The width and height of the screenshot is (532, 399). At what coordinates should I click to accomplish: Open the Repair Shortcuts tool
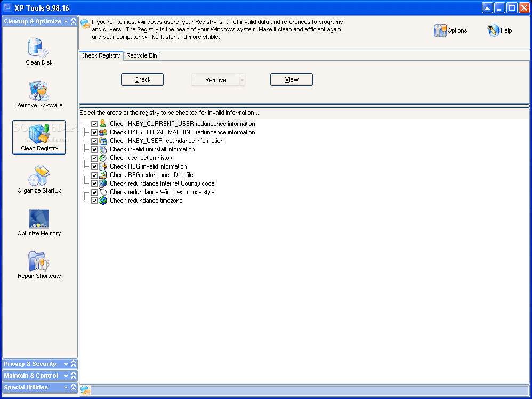point(39,265)
